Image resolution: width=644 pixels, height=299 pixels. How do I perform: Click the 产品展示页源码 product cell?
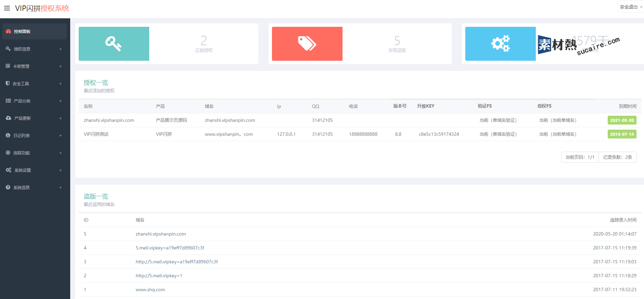171,120
